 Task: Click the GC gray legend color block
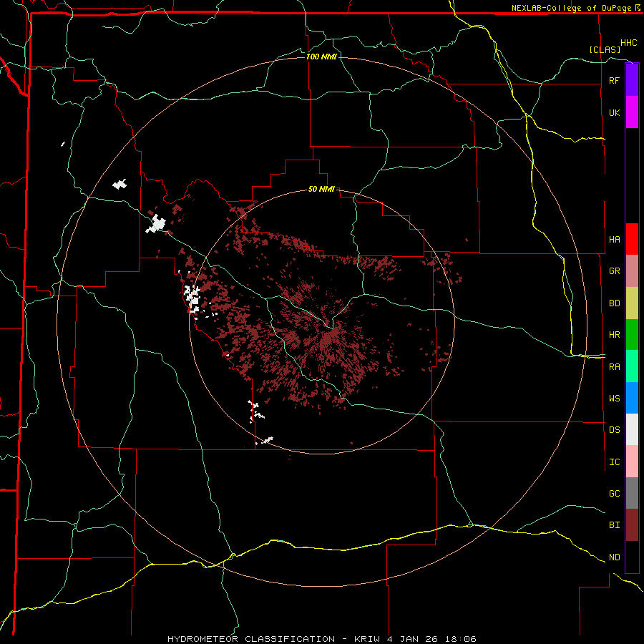coord(632,493)
